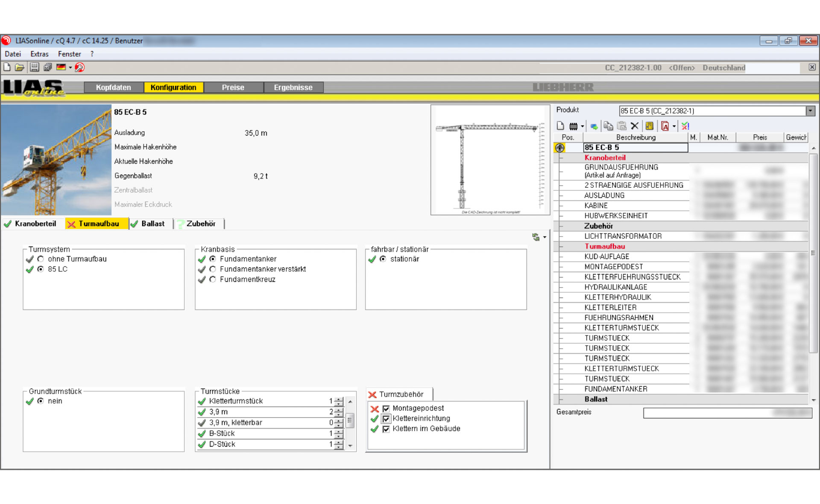Viewport: 820px width, 504px height.
Task: Collapse the Kranoberteil tree section
Action: click(560, 158)
